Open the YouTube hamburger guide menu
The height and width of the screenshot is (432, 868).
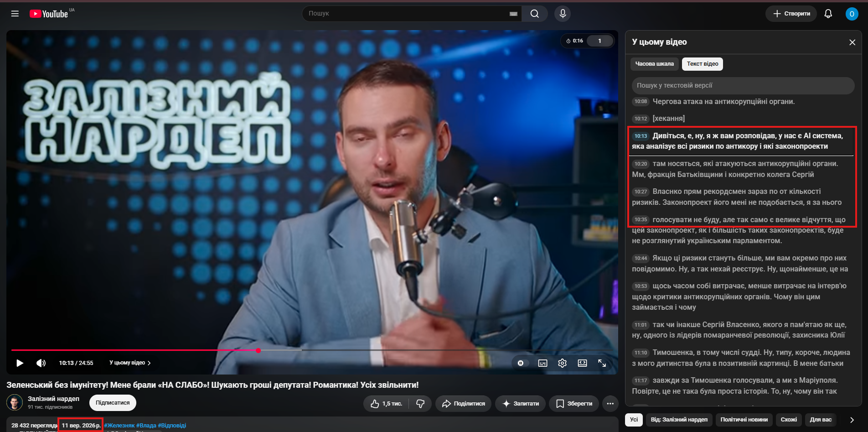click(15, 14)
